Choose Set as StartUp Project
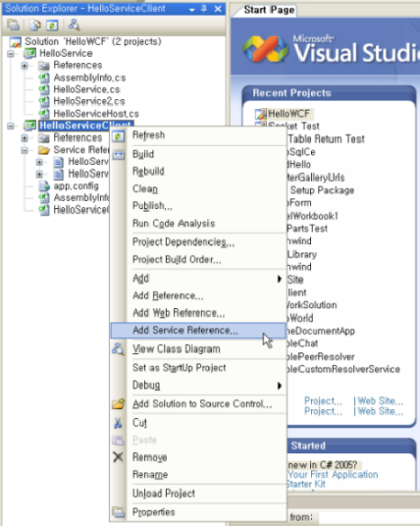The height and width of the screenshot is (526, 420). pyautogui.click(x=180, y=368)
